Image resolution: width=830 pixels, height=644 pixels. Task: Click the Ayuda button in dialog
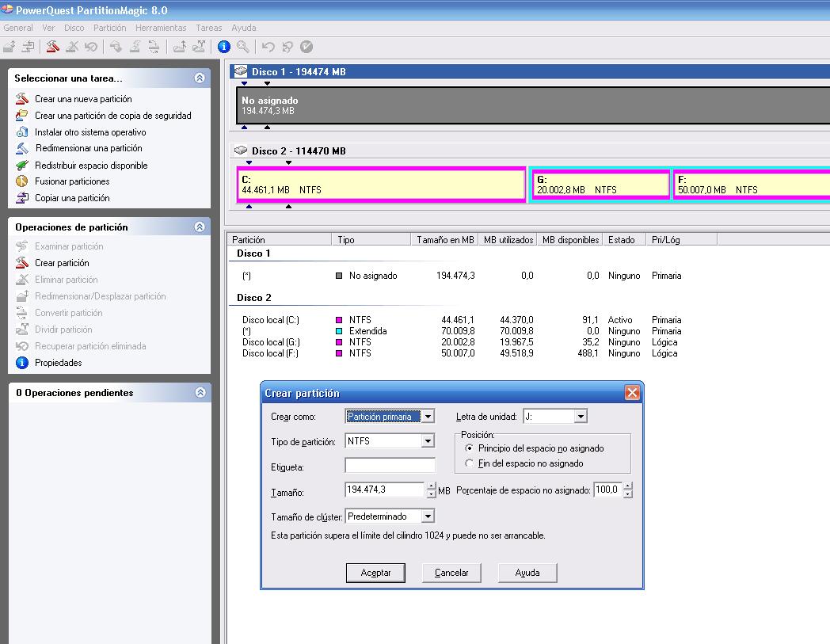527,573
